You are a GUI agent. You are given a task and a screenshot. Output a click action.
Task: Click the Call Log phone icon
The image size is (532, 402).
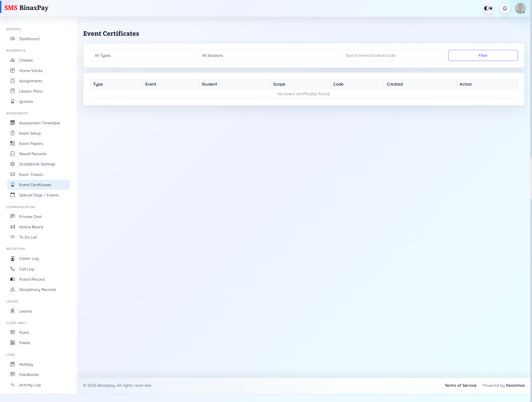click(12, 269)
